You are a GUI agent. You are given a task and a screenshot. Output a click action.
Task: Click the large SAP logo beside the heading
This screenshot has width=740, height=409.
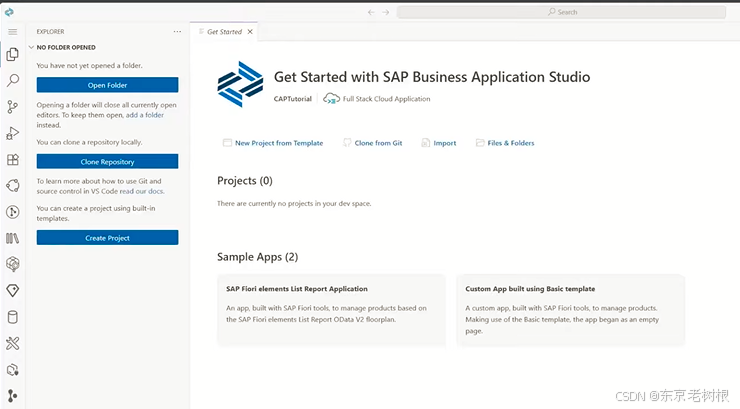click(240, 84)
